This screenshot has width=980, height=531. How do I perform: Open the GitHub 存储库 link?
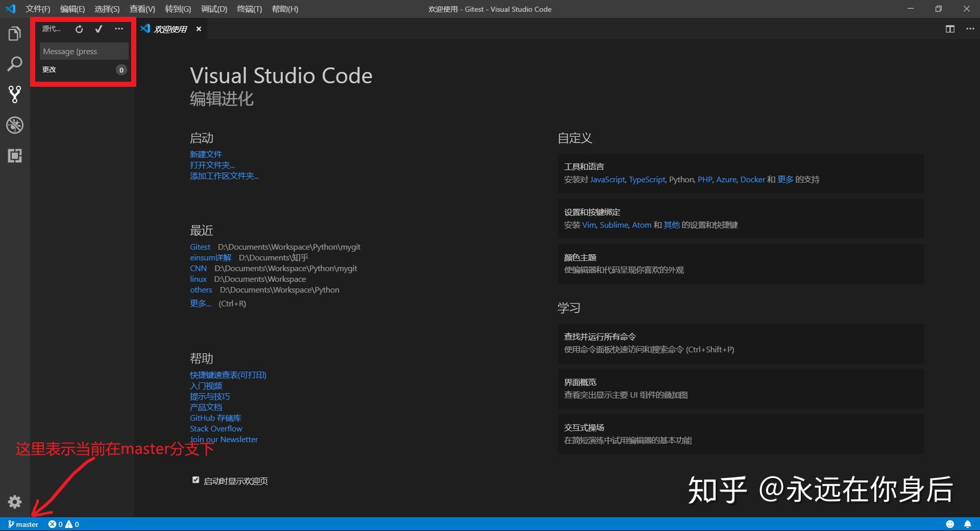tap(215, 418)
